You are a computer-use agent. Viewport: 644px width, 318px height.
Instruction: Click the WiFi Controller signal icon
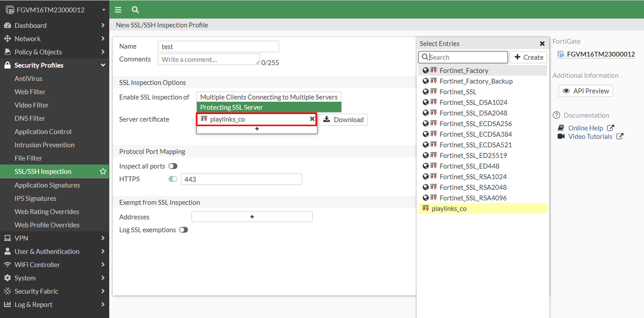7,264
